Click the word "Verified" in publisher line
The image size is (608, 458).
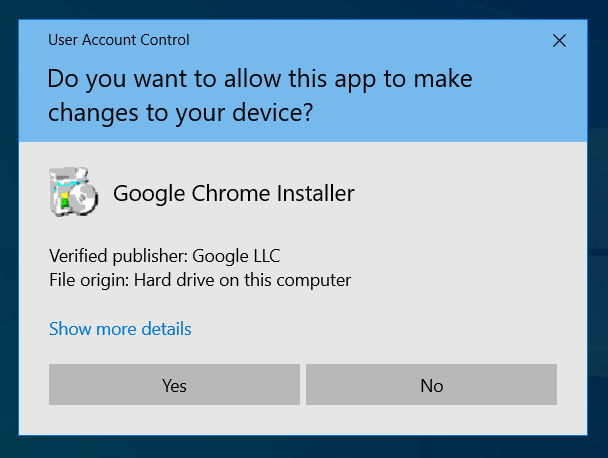pos(78,255)
